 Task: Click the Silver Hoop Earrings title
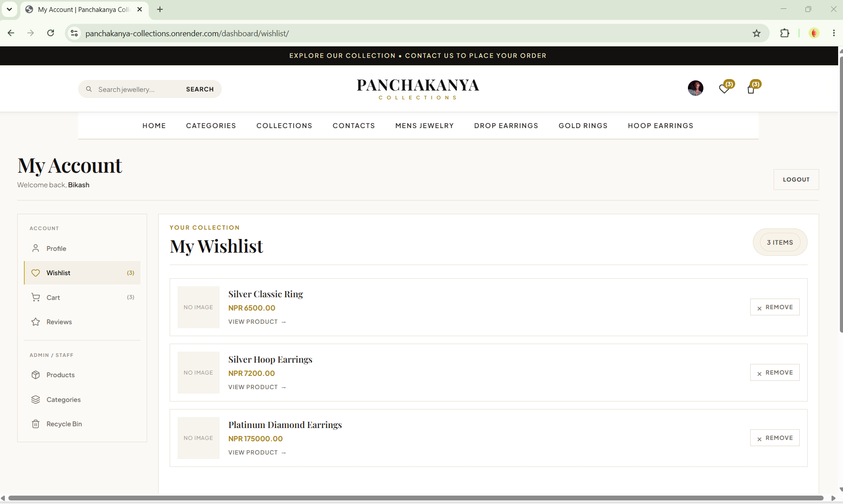click(x=270, y=360)
